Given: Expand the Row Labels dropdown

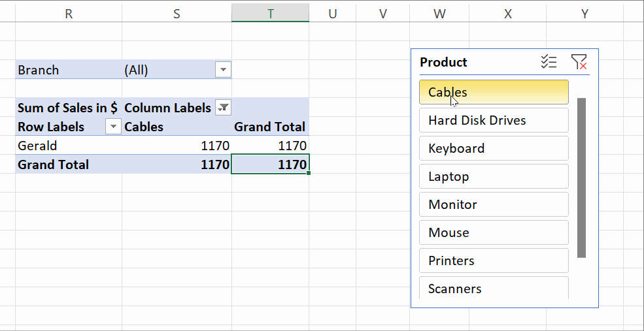Looking at the screenshot, I should tap(113, 127).
